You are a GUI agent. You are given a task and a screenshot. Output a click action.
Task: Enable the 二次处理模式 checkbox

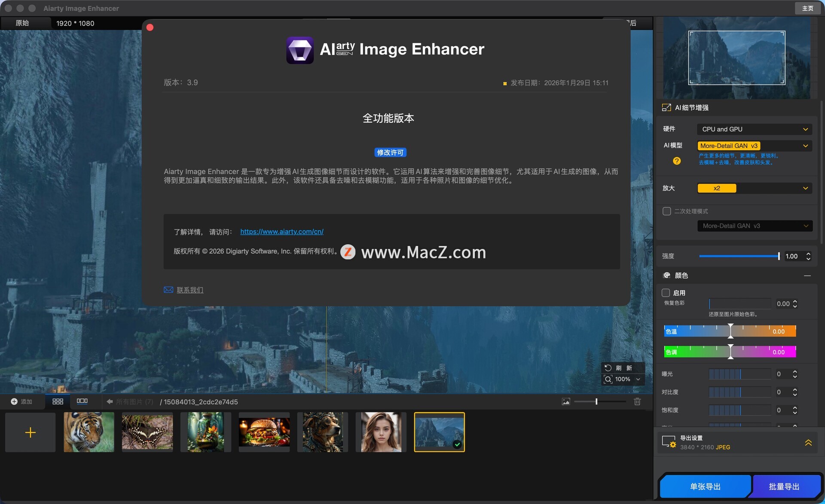coord(666,211)
